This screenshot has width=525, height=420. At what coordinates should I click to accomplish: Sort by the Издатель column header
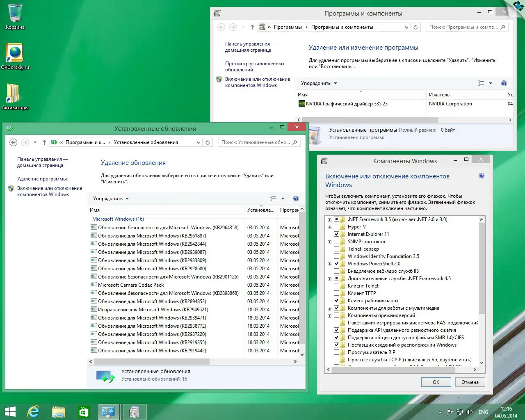[x=439, y=95]
